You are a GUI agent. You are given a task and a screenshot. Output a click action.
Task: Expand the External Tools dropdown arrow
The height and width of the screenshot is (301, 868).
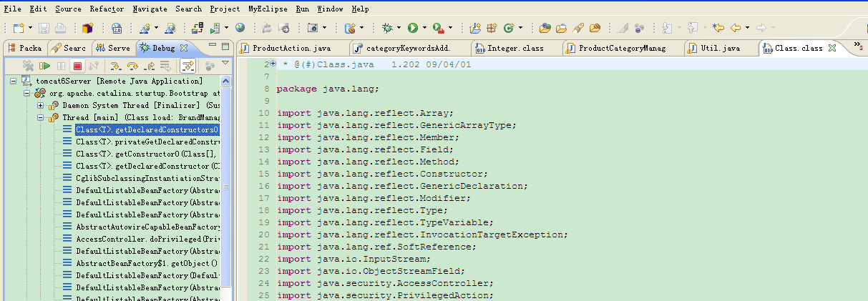450,28
